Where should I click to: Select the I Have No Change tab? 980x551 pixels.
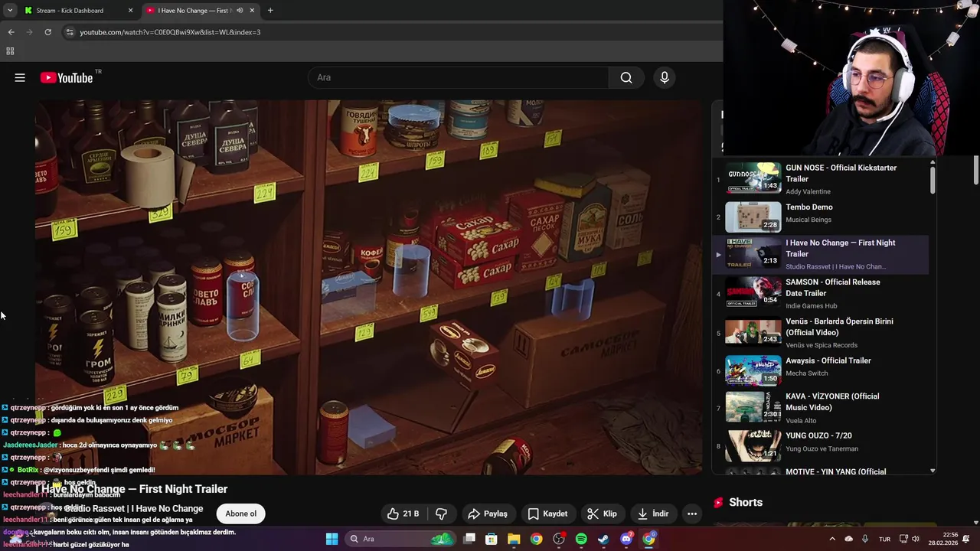[x=201, y=11]
